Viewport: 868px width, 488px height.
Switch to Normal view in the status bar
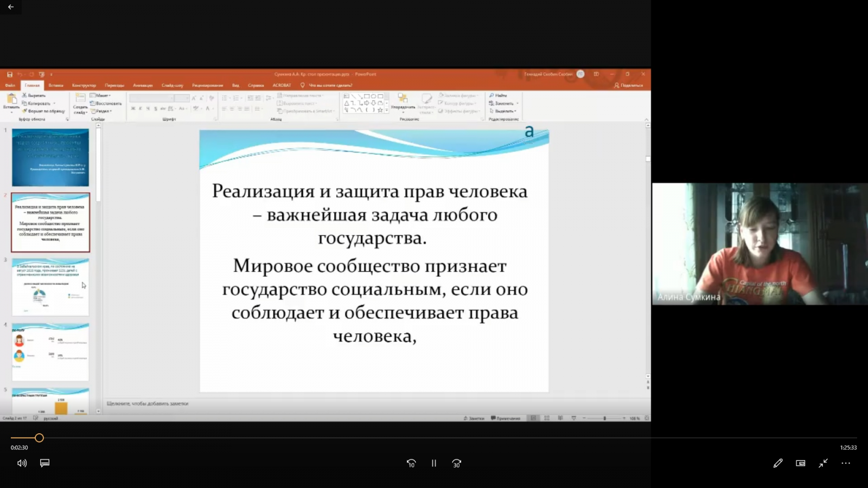coord(533,418)
